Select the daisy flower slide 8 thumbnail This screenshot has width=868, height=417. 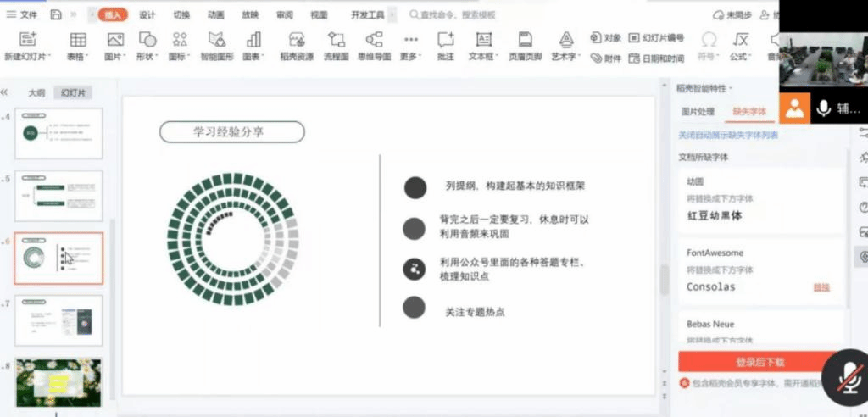58,382
